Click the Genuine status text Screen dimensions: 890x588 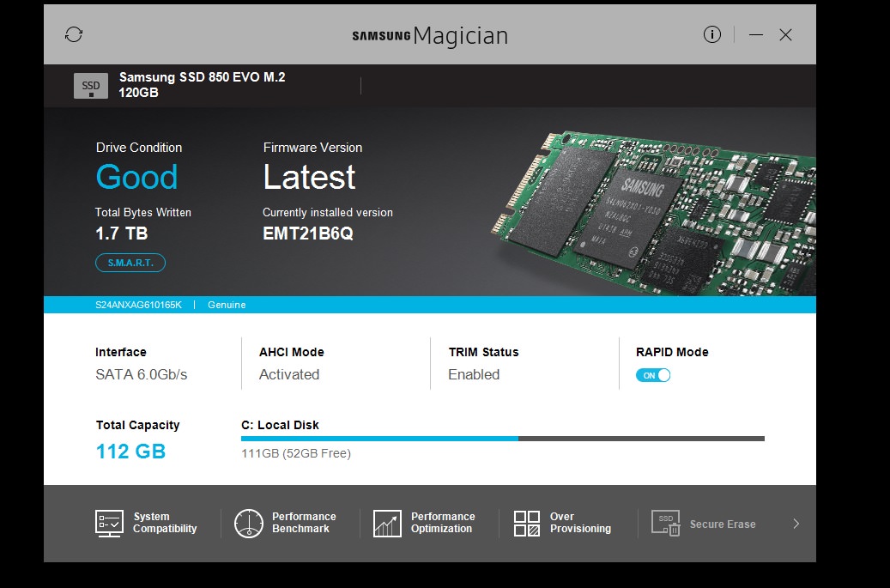(x=227, y=305)
